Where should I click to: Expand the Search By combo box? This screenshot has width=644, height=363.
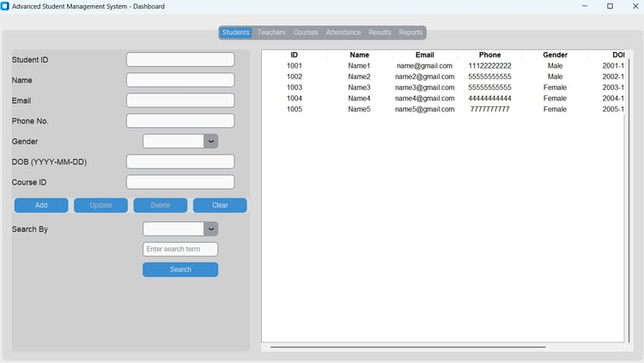(x=210, y=229)
